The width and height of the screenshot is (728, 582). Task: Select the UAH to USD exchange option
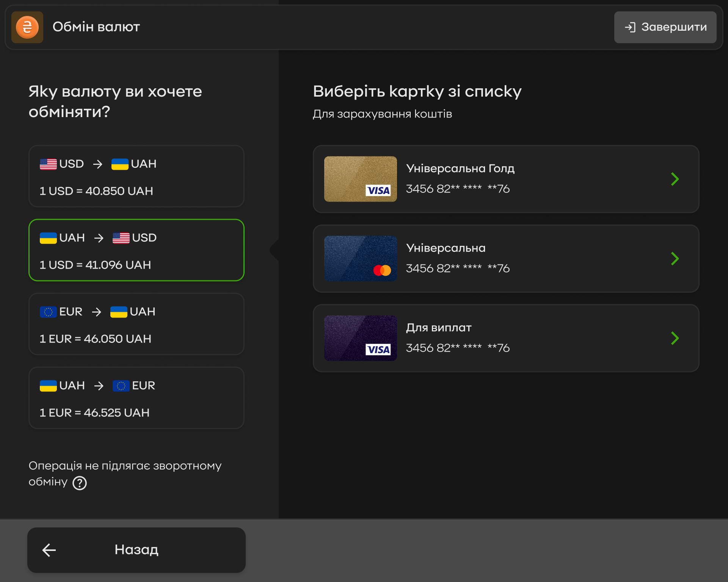point(136,250)
